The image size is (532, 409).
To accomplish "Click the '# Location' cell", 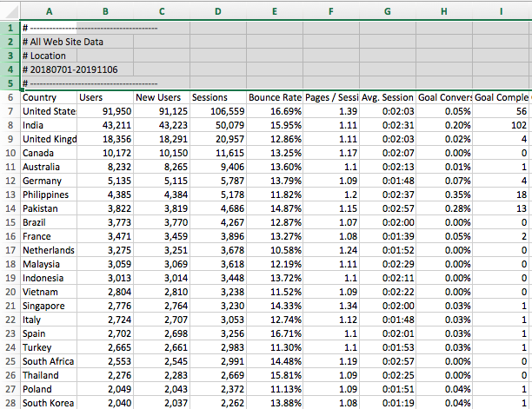I will 49,56.
